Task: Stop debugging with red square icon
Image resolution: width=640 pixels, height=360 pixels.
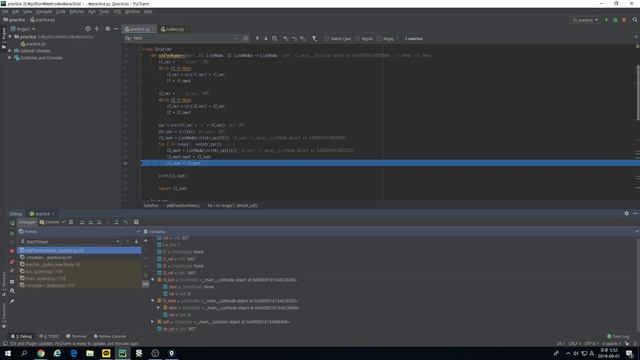Action: [x=12, y=251]
